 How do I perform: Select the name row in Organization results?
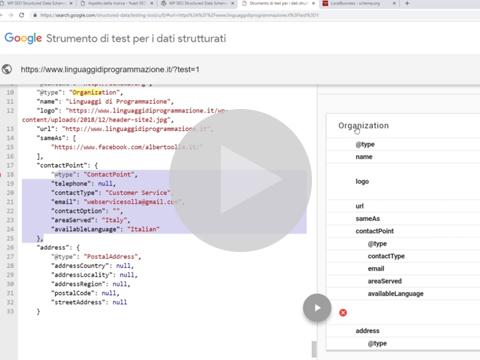tap(403, 157)
